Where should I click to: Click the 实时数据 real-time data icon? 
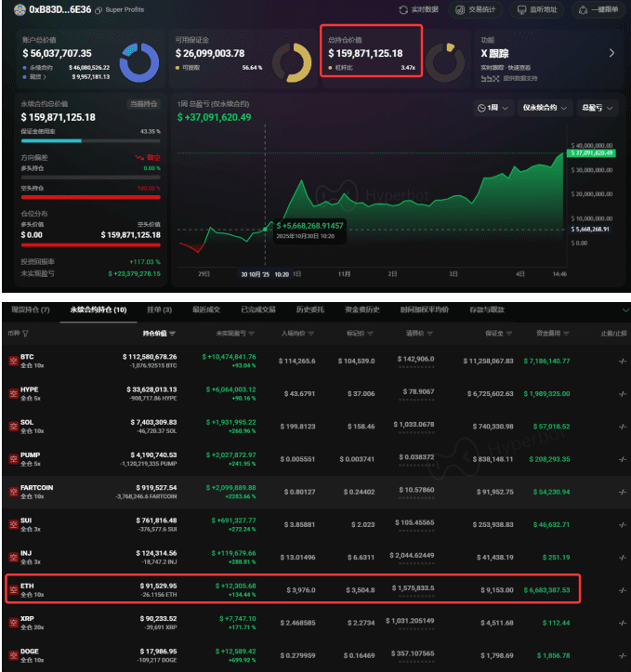(x=404, y=10)
